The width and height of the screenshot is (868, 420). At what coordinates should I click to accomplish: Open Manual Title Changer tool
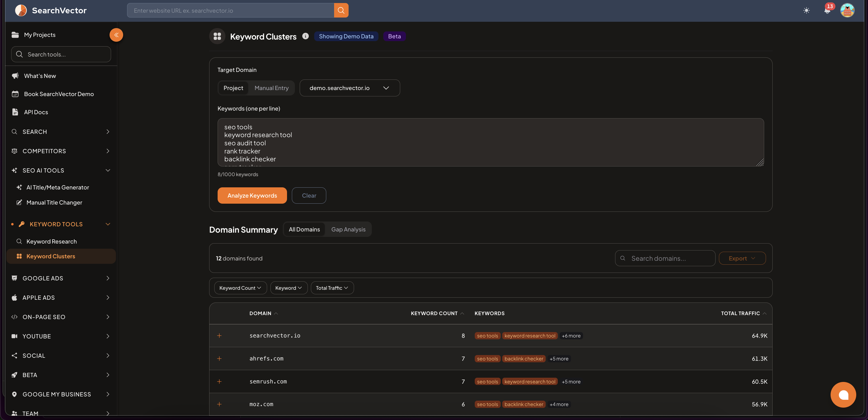[x=61, y=202]
